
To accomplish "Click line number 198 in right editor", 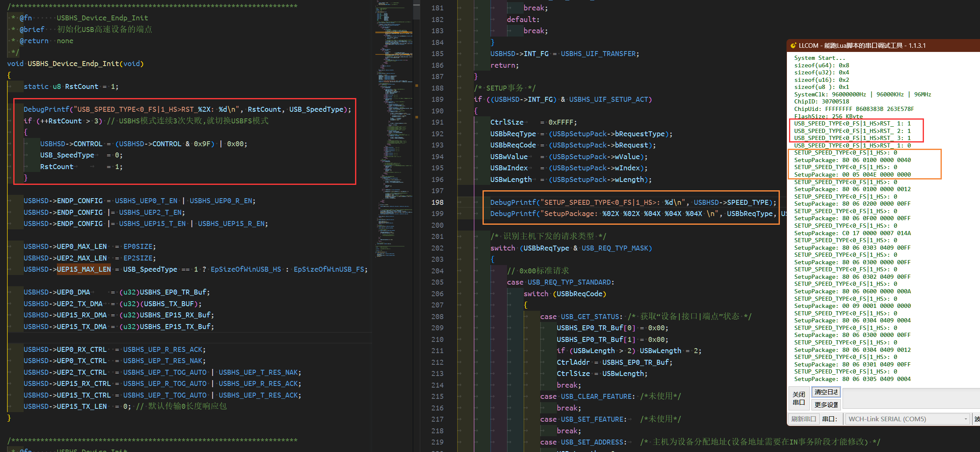I will [x=437, y=202].
